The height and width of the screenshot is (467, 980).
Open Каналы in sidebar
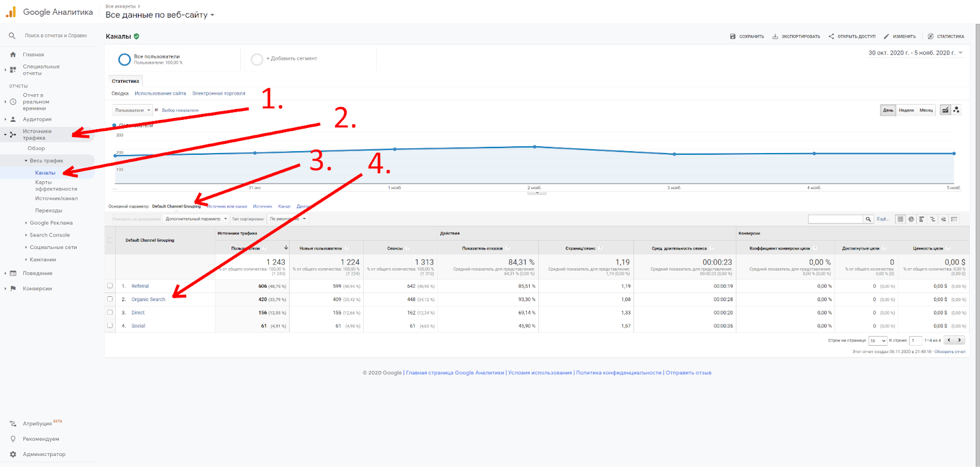(45, 173)
